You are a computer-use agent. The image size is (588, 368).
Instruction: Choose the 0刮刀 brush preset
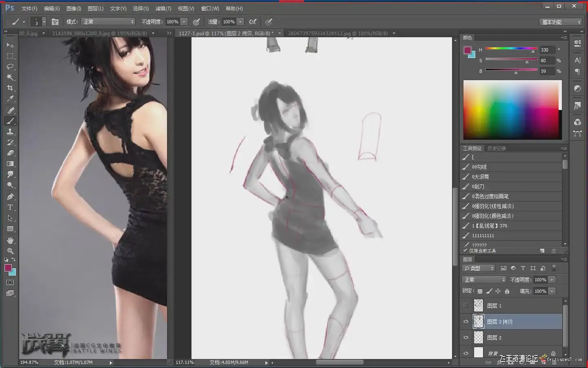point(478,186)
